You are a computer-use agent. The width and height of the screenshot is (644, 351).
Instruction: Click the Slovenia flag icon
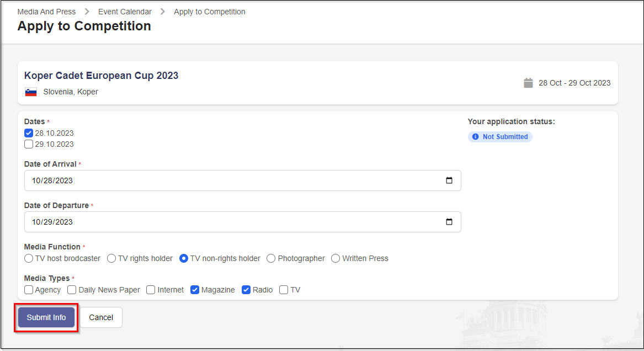[31, 92]
